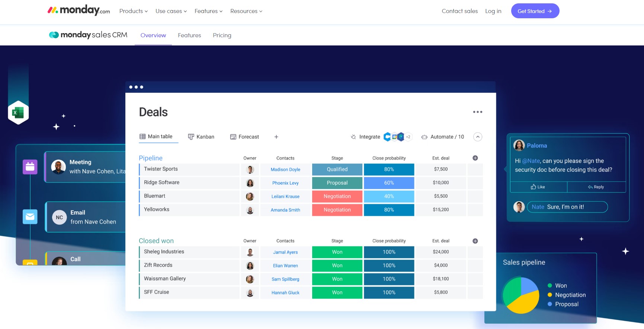Click Nate's avatar beside his reply
644x329 pixels.
pyautogui.click(x=519, y=207)
